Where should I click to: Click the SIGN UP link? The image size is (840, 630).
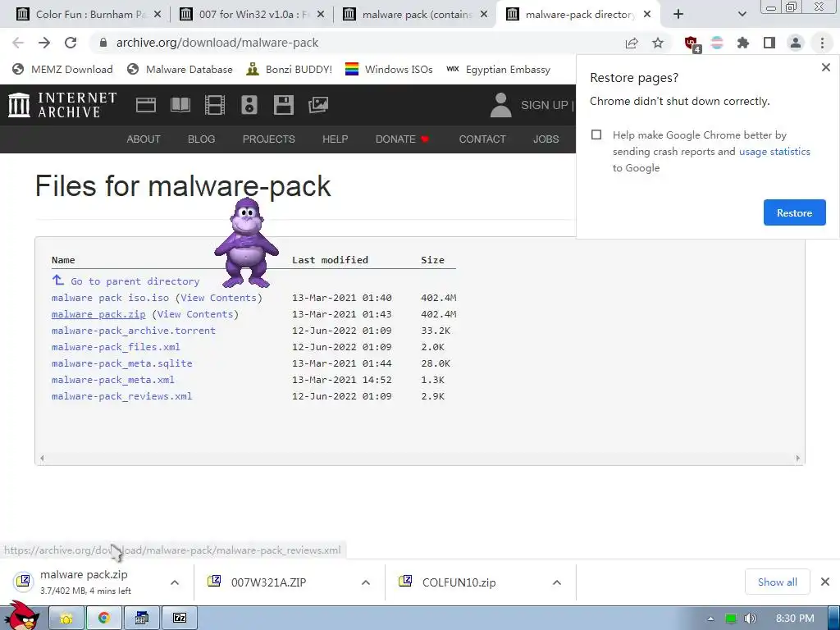point(545,105)
